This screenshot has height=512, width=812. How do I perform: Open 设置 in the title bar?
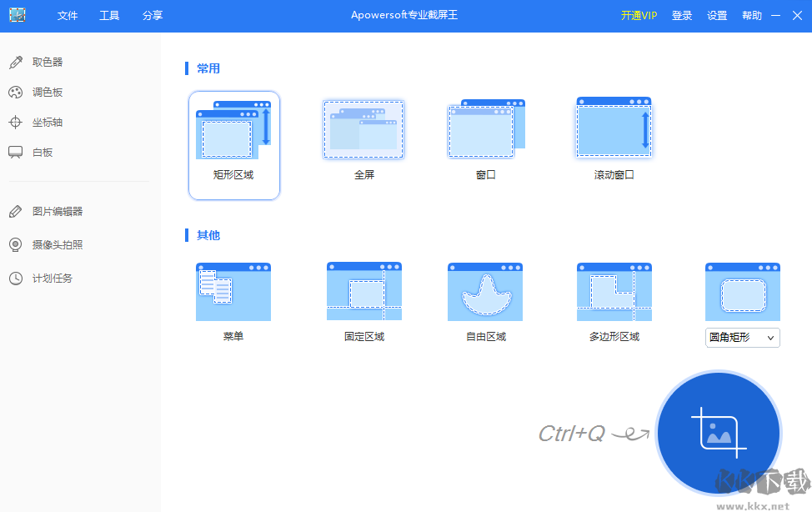tap(717, 16)
